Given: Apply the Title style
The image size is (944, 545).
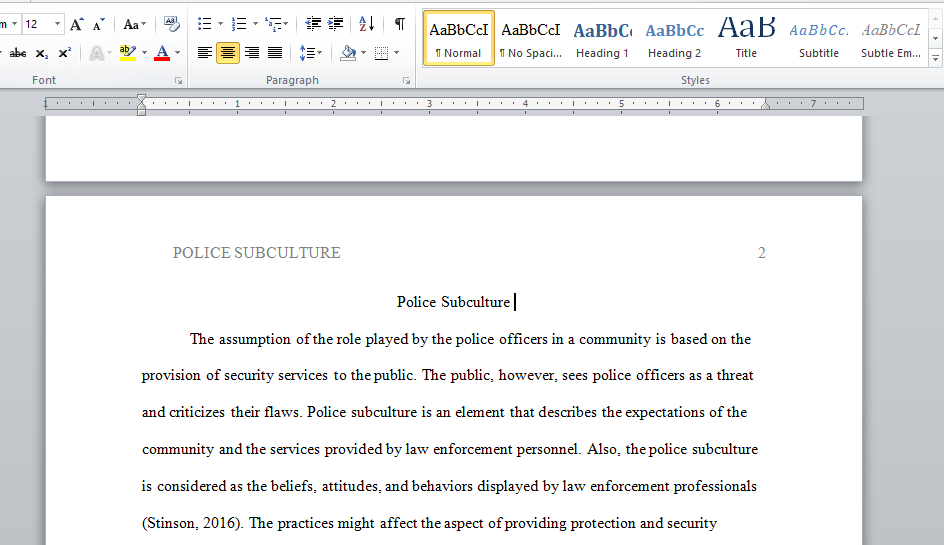Looking at the screenshot, I should pos(746,38).
